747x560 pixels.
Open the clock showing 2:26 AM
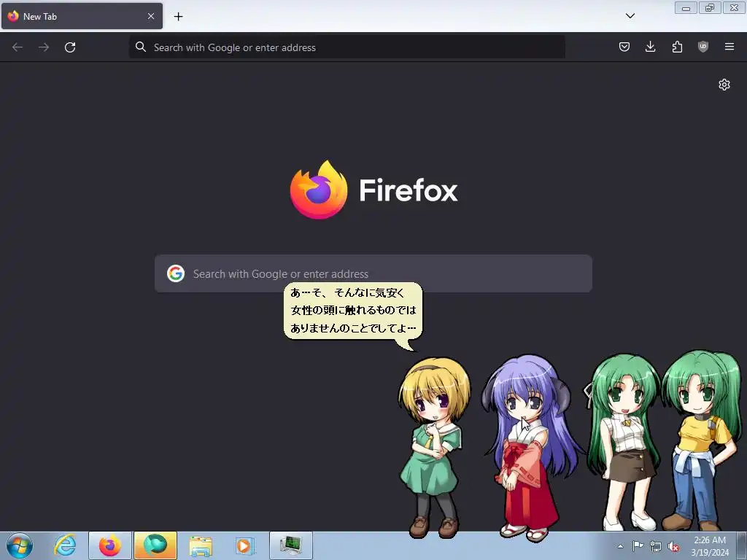tap(710, 546)
